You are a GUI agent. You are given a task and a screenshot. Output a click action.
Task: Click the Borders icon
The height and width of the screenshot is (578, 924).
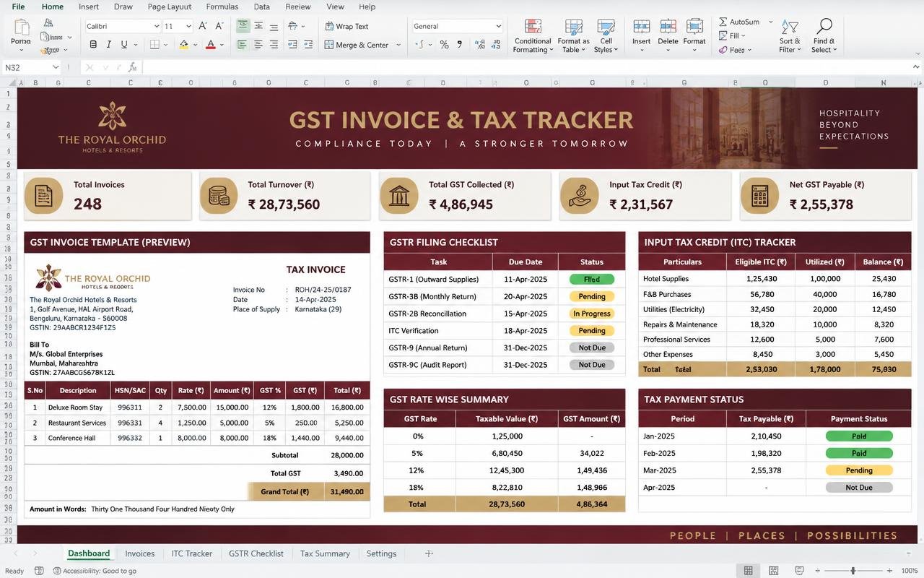154,45
